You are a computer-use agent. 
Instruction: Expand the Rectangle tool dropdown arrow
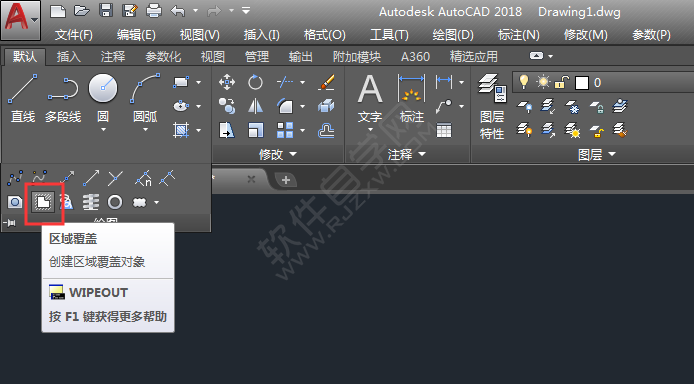pos(198,82)
